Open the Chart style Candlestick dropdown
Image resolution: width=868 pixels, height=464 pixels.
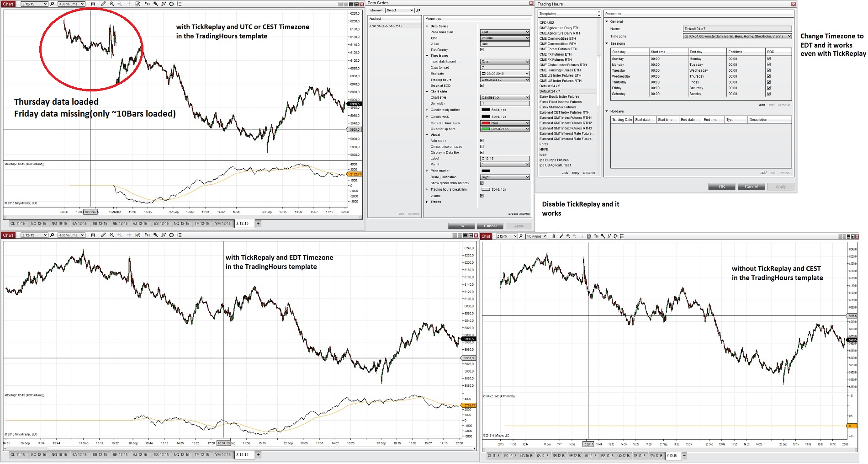(x=505, y=97)
